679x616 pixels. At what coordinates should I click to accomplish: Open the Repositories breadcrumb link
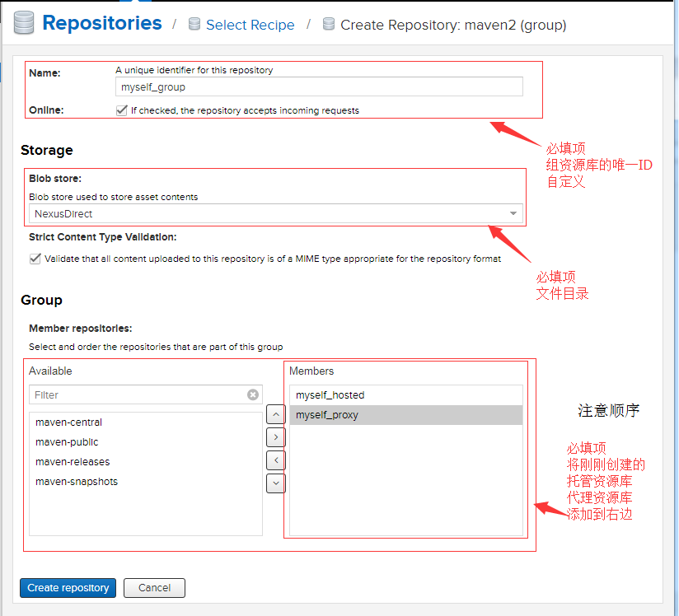point(102,23)
